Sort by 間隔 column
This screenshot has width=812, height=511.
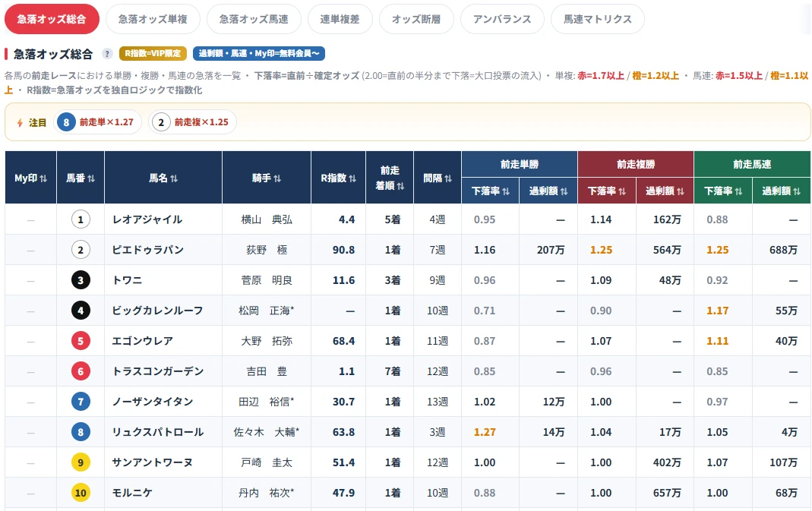point(438,178)
